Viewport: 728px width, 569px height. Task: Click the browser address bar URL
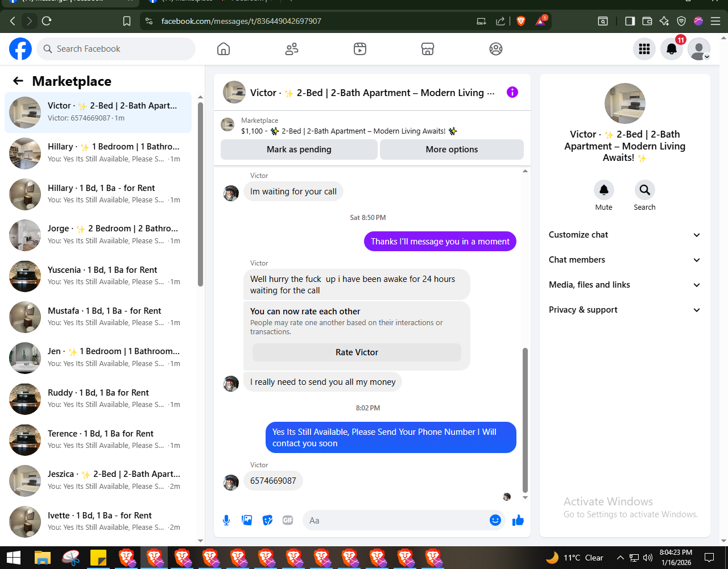coord(241,21)
